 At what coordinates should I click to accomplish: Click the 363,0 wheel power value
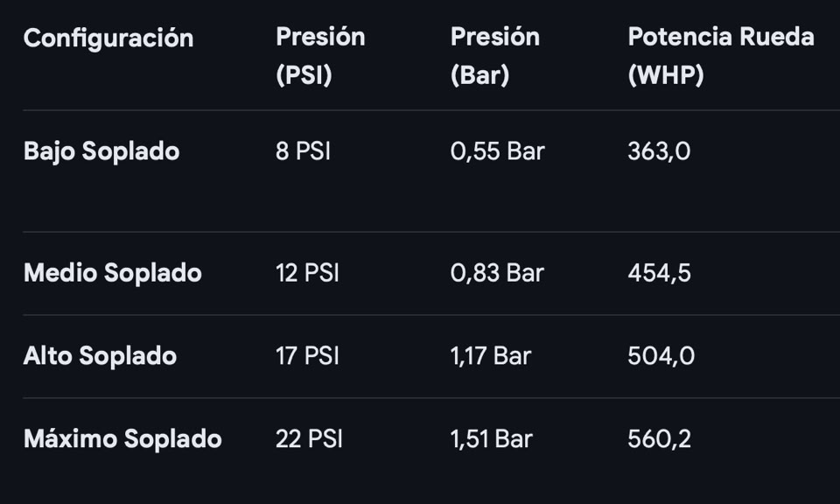659,151
